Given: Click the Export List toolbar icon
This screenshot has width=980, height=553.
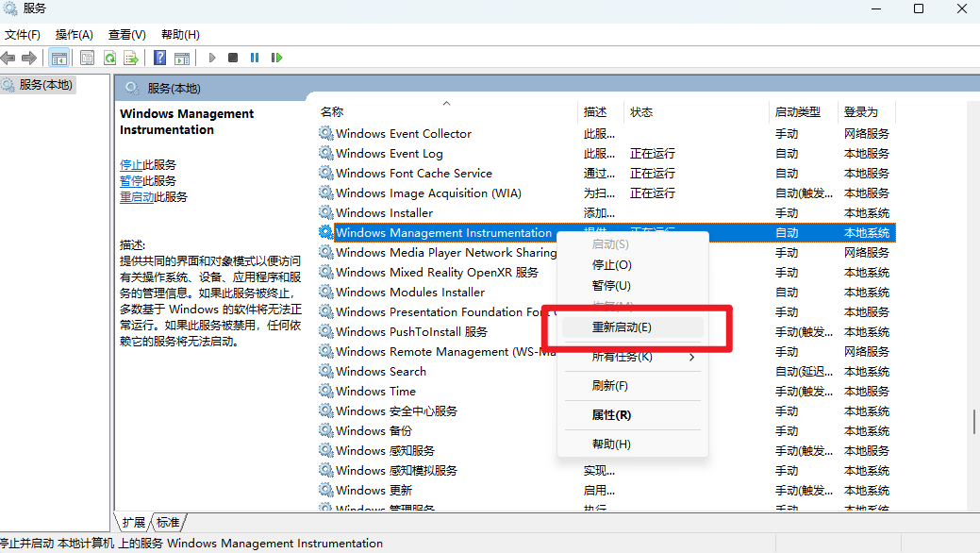Looking at the screenshot, I should [x=130, y=59].
